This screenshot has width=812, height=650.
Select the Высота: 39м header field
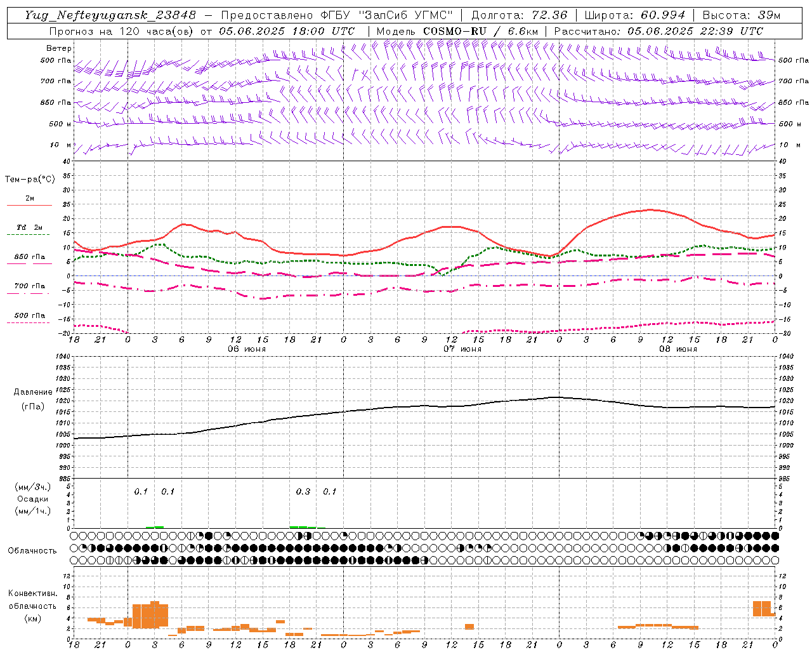[742, 15]
